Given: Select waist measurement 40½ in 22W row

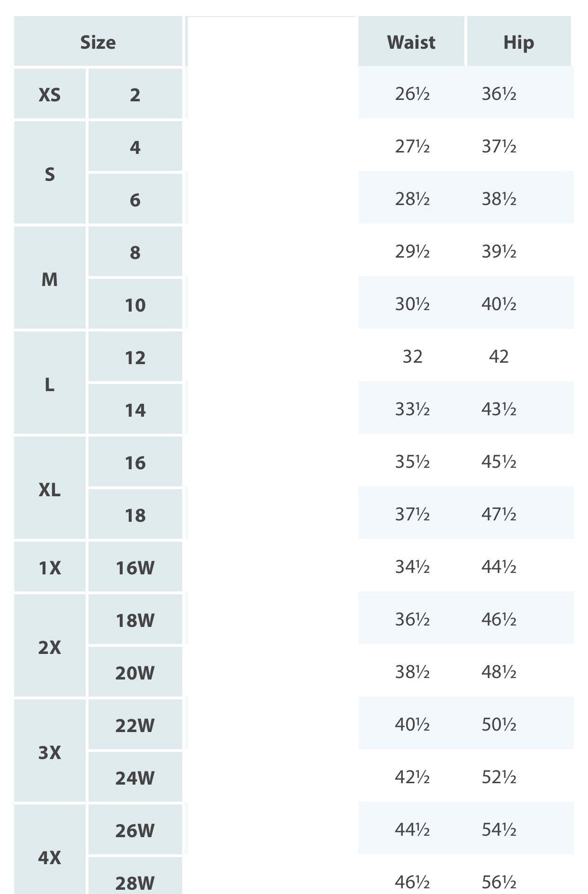Looking at the screenshot, I should (412, 724).
